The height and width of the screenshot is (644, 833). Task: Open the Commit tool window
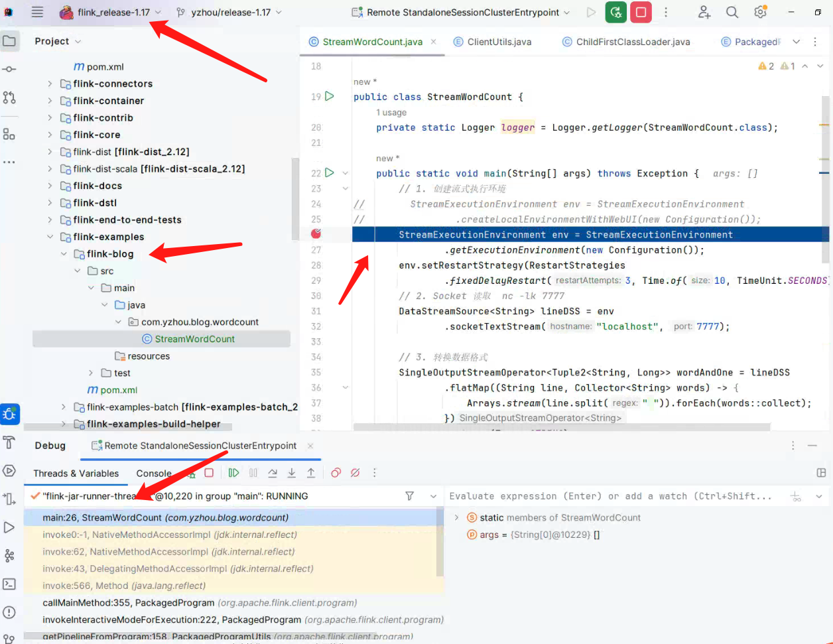(x=9, y=69)
